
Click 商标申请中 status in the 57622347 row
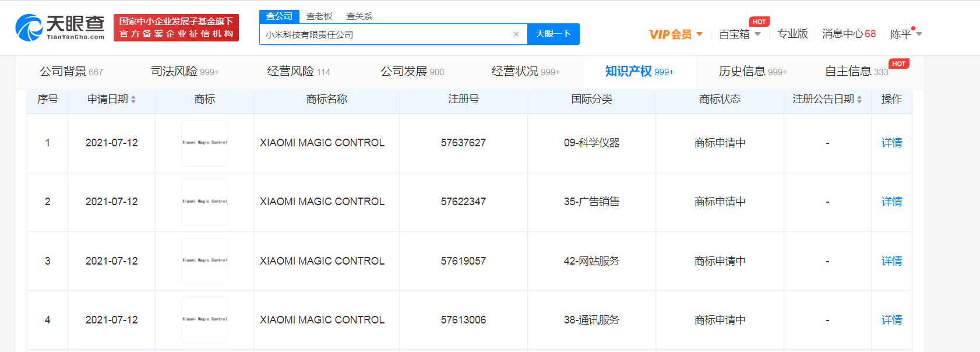point(720,202)
